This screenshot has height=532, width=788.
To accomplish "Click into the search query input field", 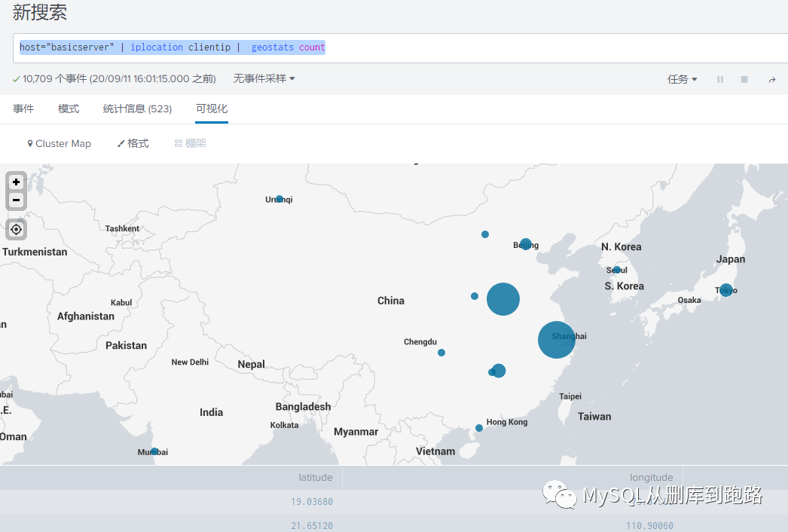I will click(x=401, y=48).
